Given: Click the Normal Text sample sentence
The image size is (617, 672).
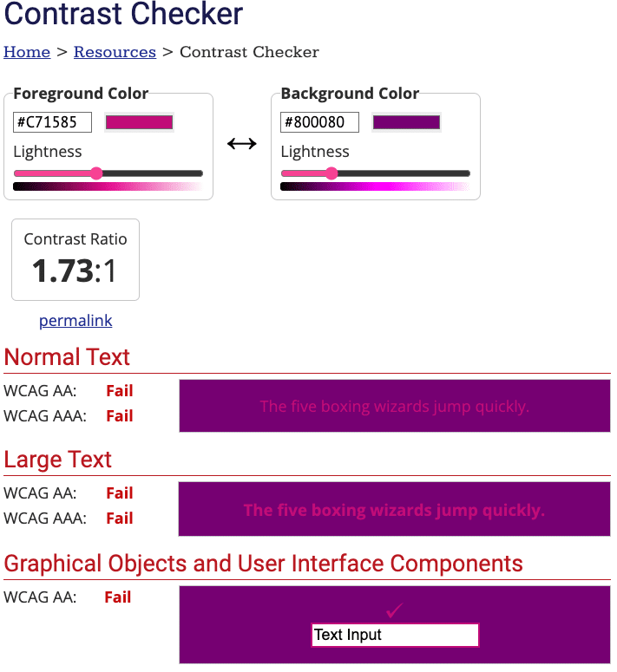Looking at the screenshot, I should pyautogui.click(x=394, y=406).
